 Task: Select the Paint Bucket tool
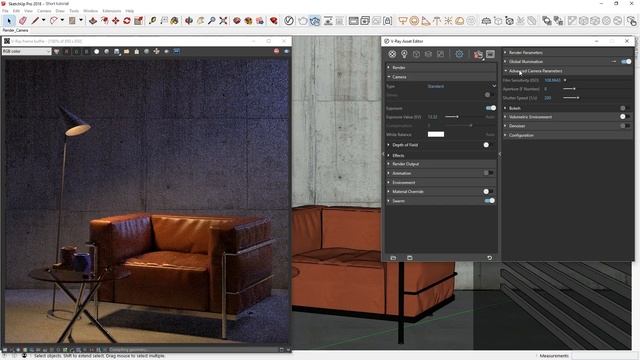click(x=174, y=20)
